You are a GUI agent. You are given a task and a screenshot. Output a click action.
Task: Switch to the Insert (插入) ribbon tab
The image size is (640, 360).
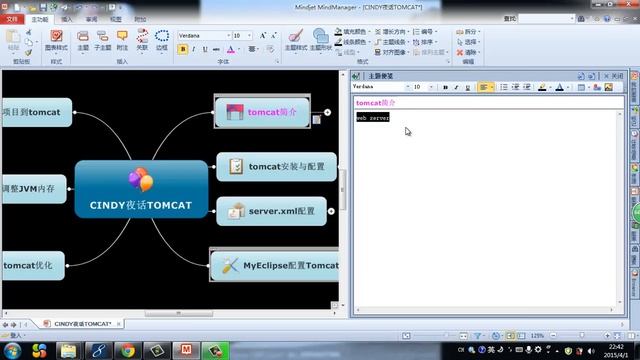coord(67,19)
